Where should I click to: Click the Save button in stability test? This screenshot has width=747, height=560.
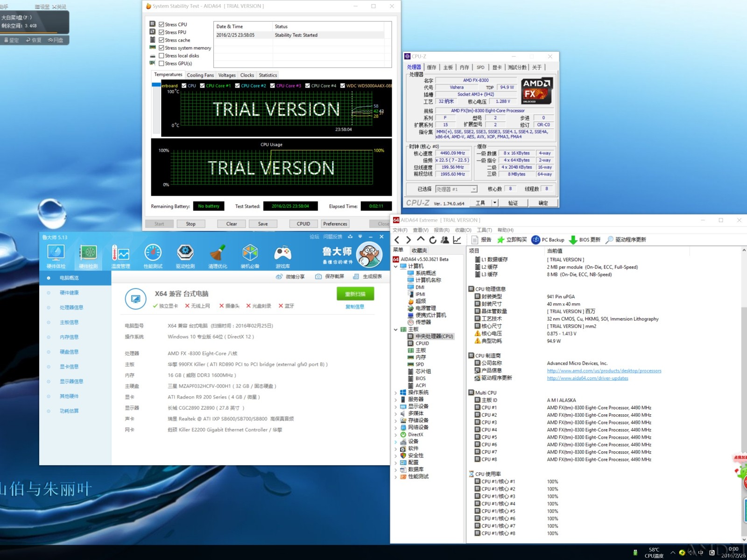pos(263,224)
